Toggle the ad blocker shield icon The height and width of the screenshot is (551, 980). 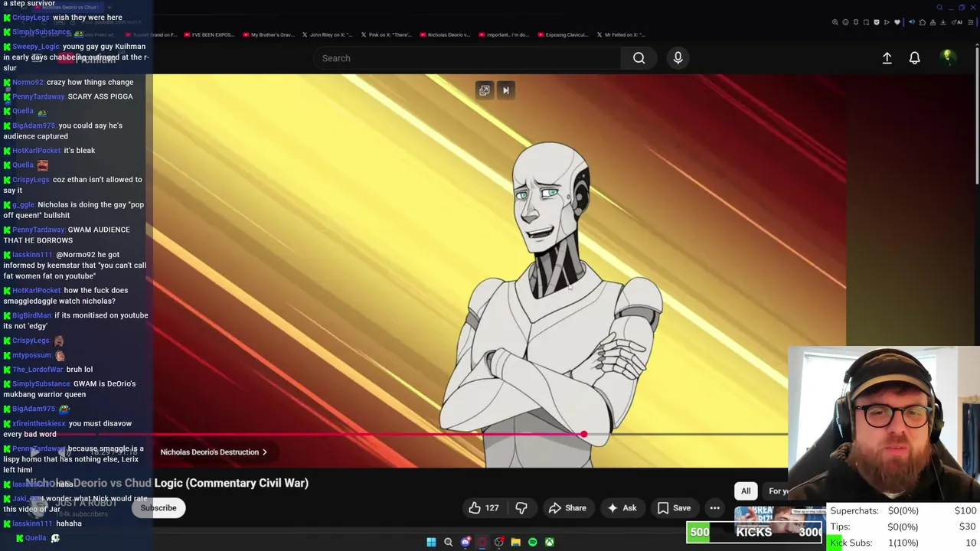point(877,22)
